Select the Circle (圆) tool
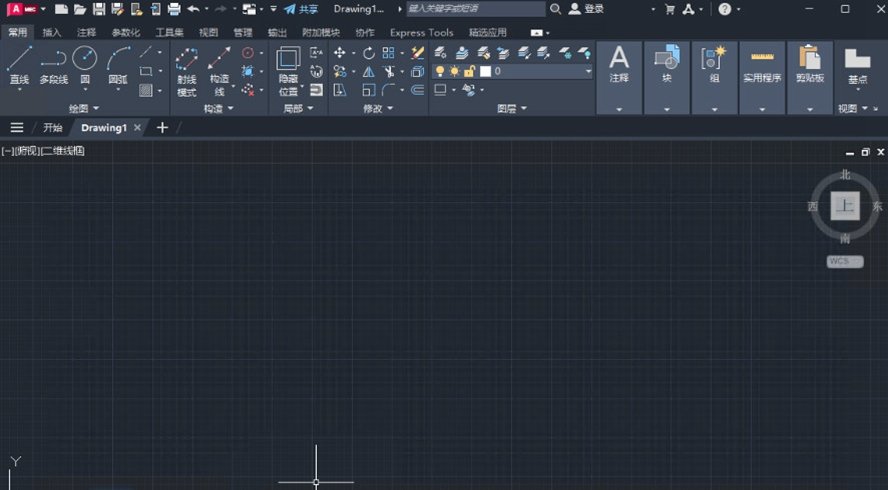888x490 pixels. [85, 65]
